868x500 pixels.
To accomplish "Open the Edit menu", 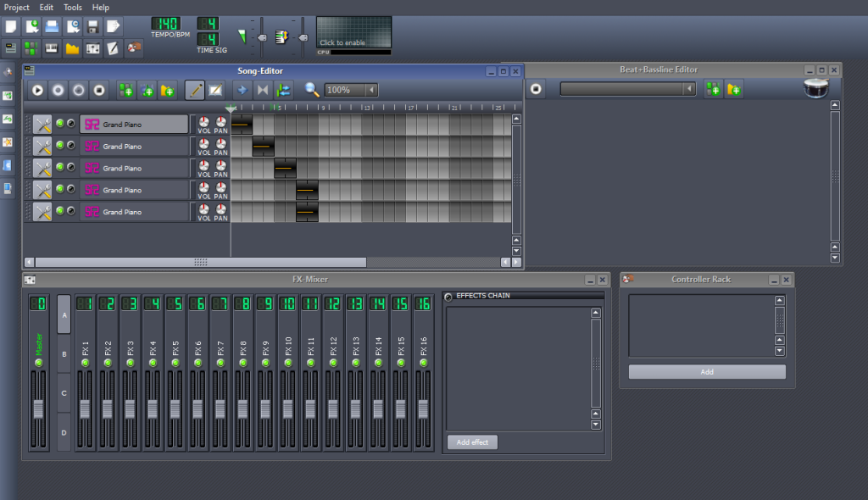I will coord(46,7).
